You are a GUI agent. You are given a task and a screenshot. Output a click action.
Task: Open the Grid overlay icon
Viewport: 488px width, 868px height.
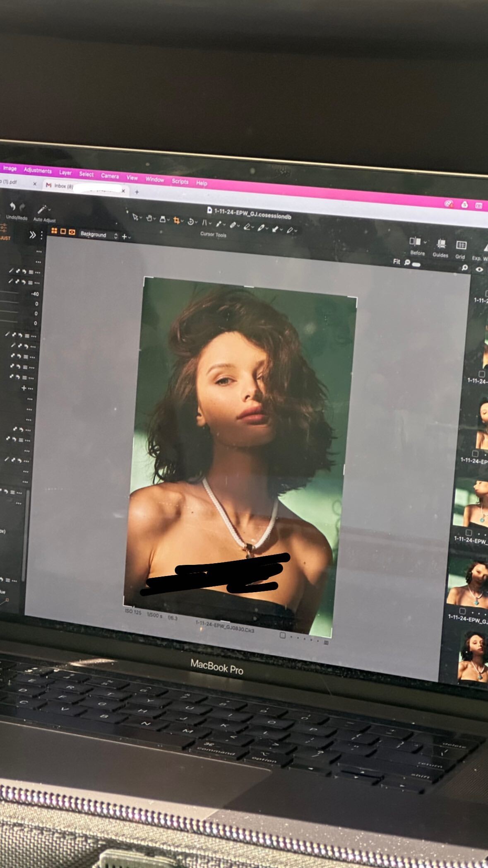461,245
